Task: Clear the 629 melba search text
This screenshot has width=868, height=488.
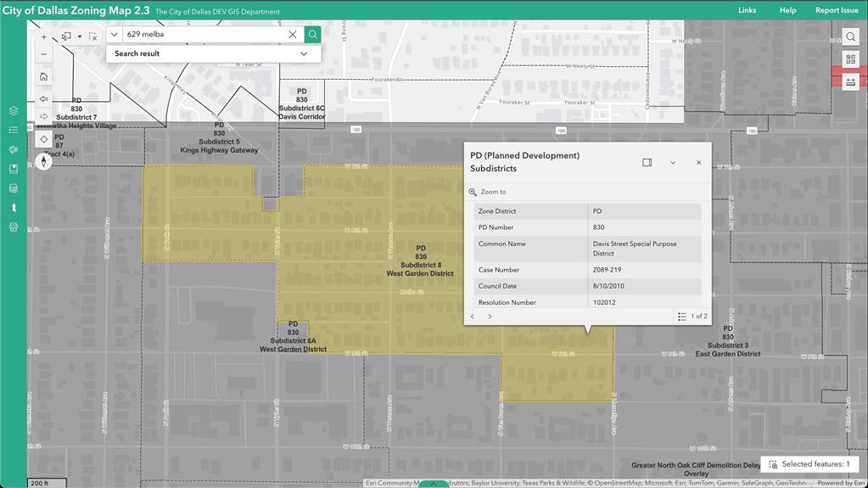Action: click(x=292, y=34)
